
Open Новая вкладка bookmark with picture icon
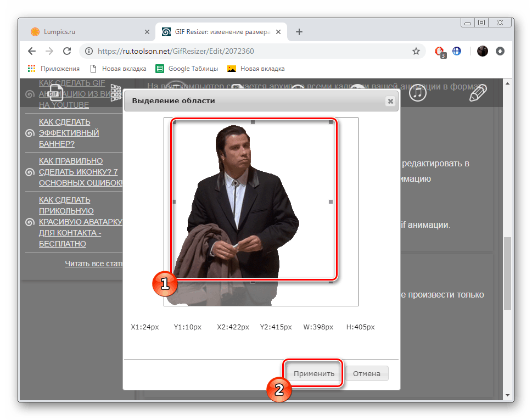(256, 69)
